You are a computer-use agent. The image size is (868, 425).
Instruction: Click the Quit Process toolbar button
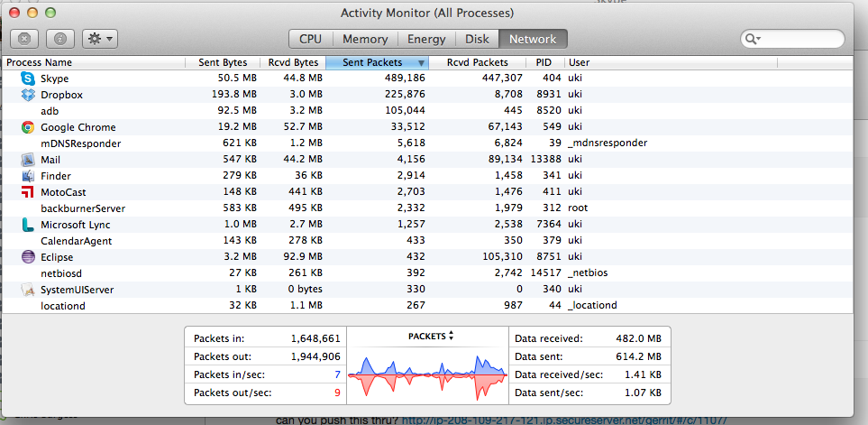[x=24, y=39]
